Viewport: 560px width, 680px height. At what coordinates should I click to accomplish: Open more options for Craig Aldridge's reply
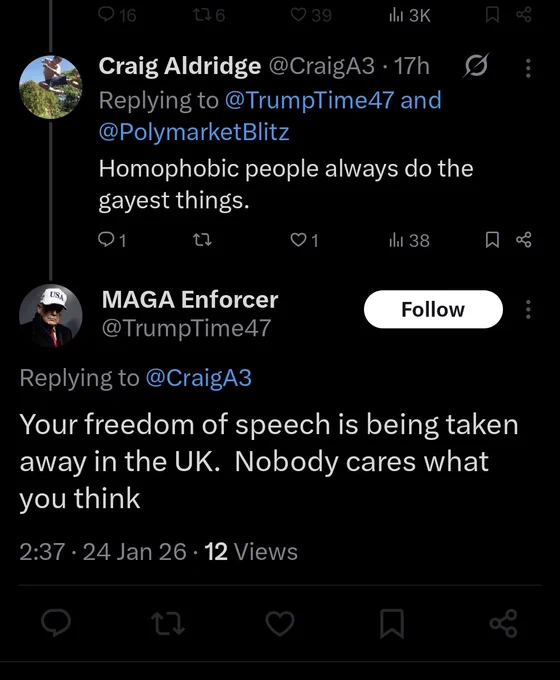click(528, 68)
